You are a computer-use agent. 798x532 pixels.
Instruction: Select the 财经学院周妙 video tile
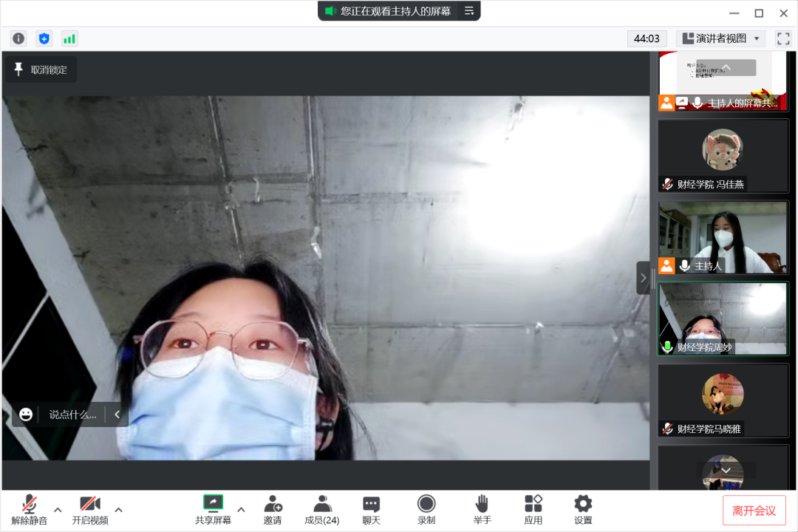tap(723, 319)
